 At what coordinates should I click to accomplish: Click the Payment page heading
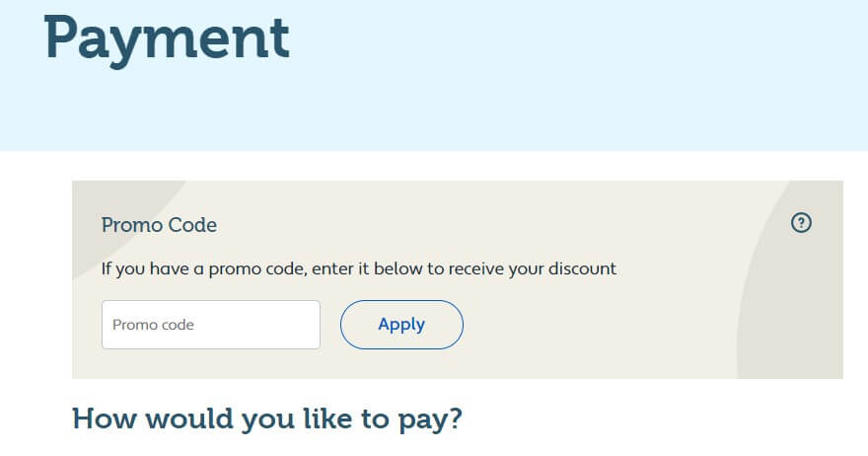[167, 39]
